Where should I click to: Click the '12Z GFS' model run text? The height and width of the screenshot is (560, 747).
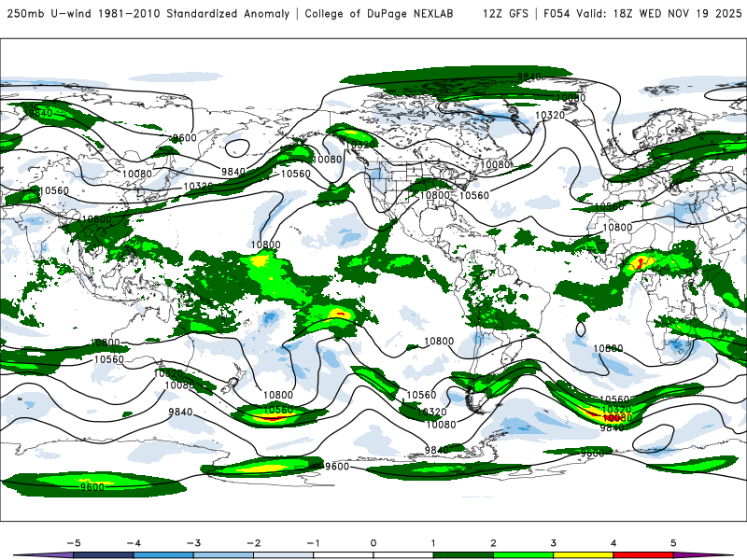click(505, 14)
